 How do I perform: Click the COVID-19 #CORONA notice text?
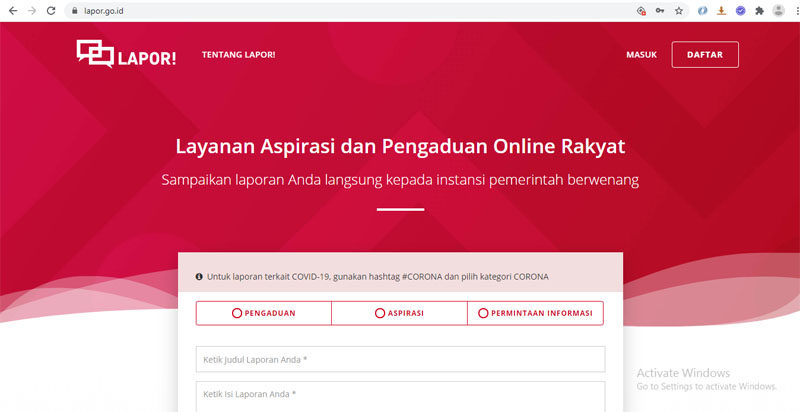[378, 277]
